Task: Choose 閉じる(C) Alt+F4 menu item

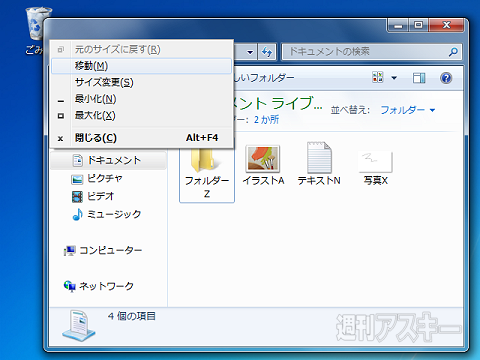Action: pos(141,138)
